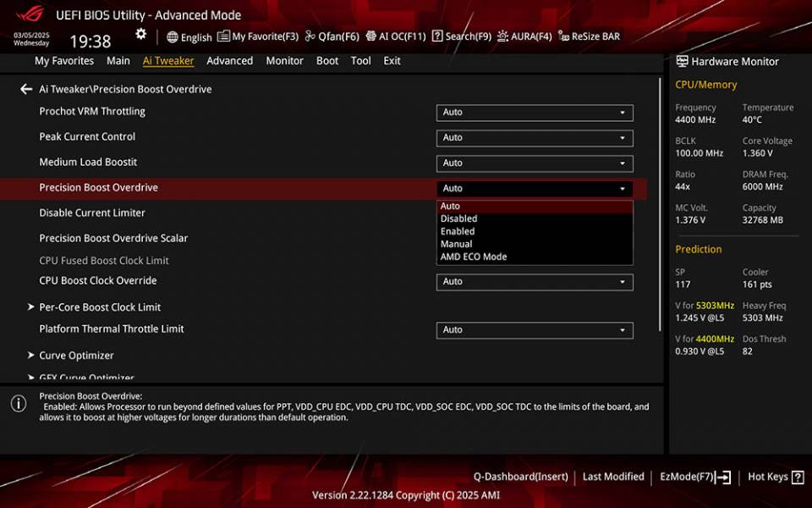Click the back arrow next to Ai Tweaker path

coord(26,89)
